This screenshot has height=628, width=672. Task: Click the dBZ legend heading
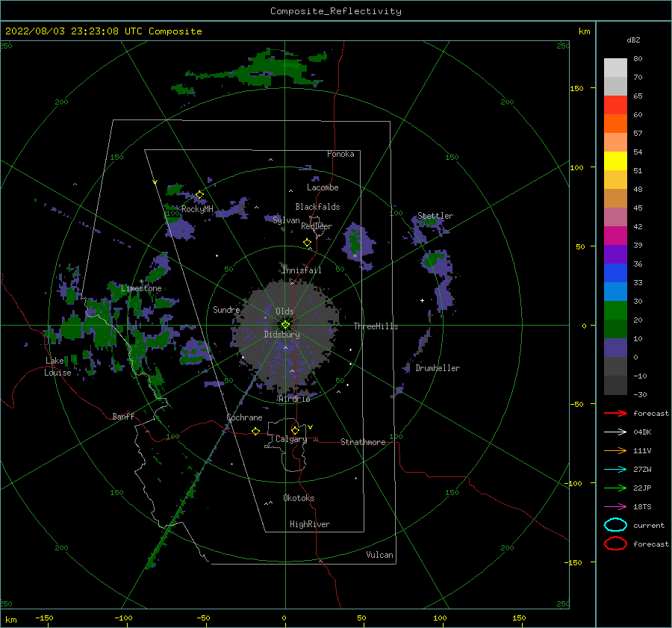point(633,40)
